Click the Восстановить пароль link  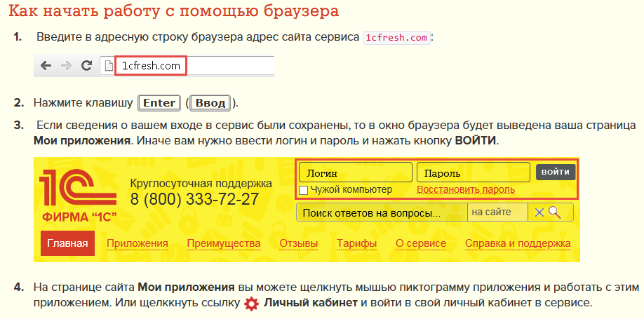click(466, 190)
